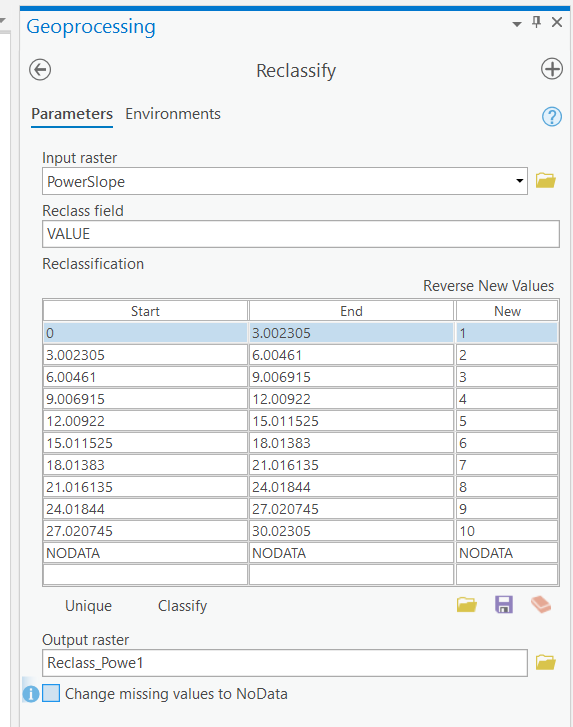
Task: Open tool help question mark icon
Action: click(552, 116)
